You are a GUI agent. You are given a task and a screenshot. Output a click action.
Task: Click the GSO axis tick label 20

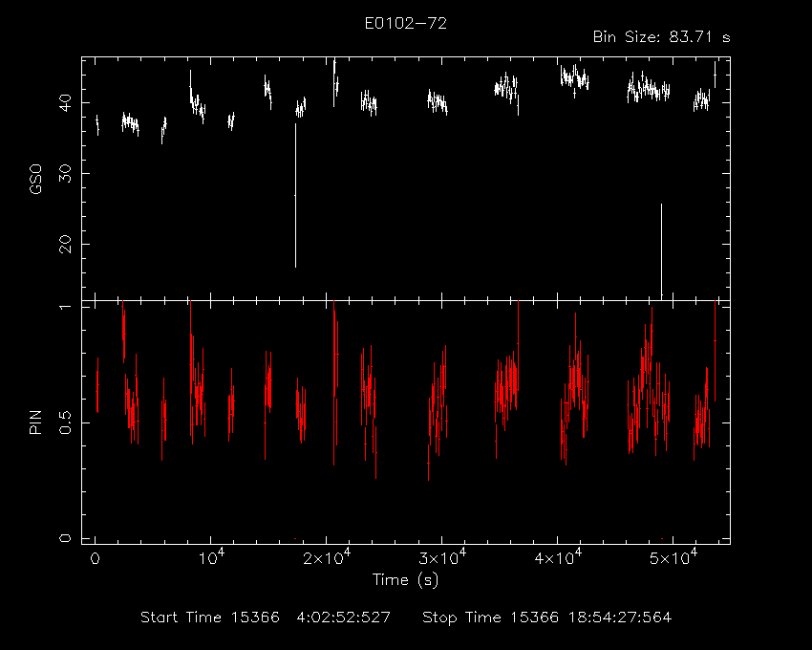point(66,244)
